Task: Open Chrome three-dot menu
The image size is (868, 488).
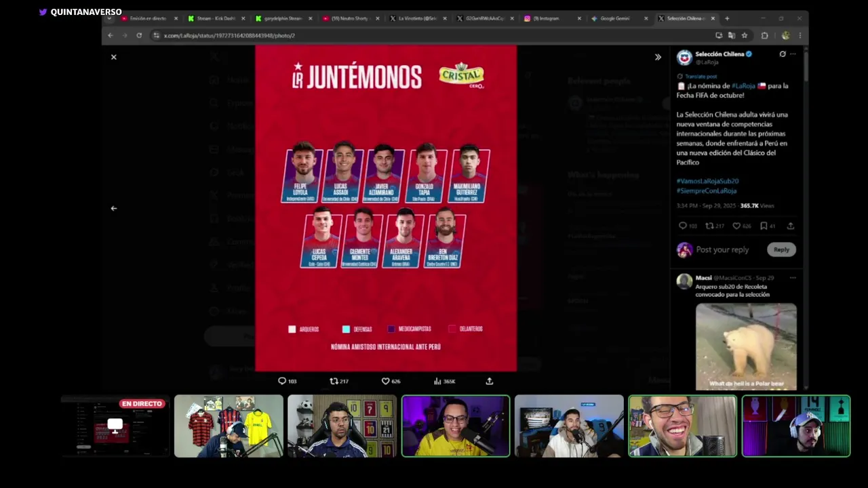Action: point(800,35)
